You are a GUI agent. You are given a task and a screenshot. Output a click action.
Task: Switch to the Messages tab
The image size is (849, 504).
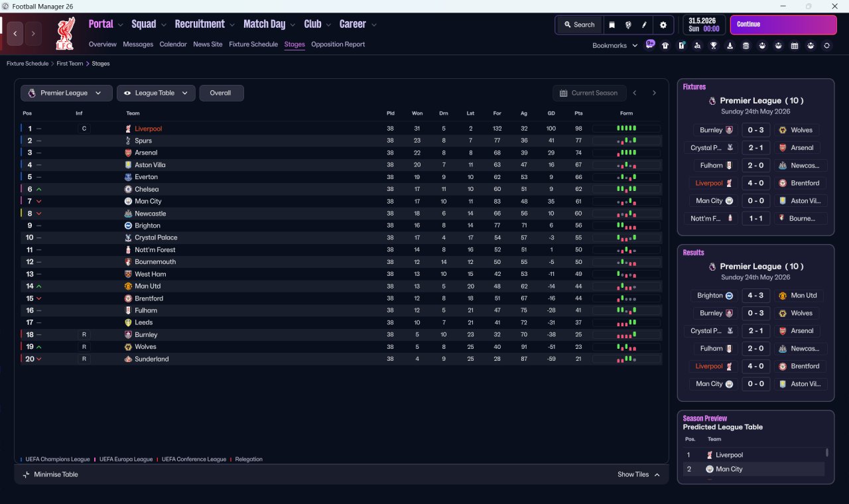tap(138, 44)
